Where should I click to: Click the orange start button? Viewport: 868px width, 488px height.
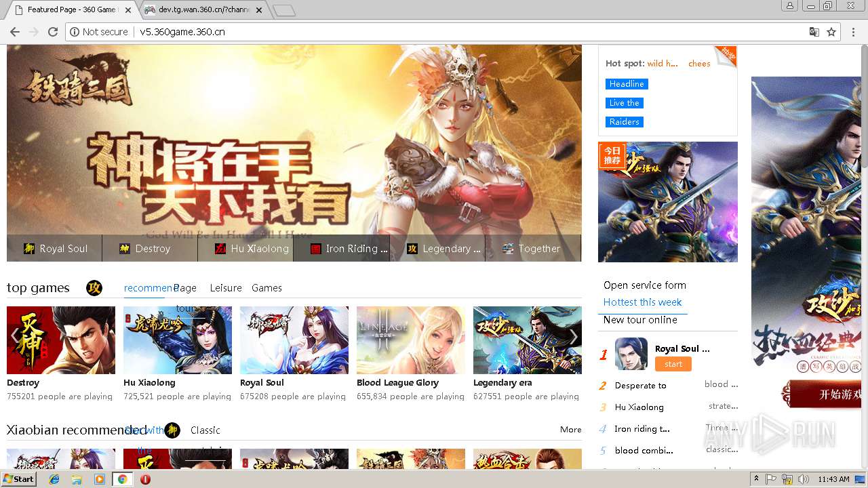coord(673,364)
